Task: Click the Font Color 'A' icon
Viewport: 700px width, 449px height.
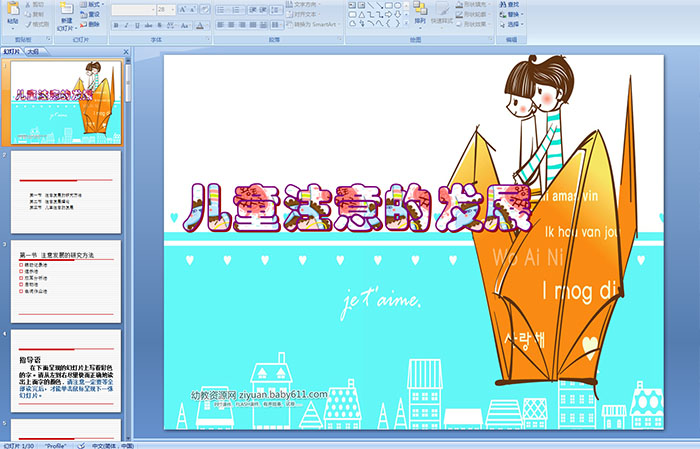Action: click(200, 25)
